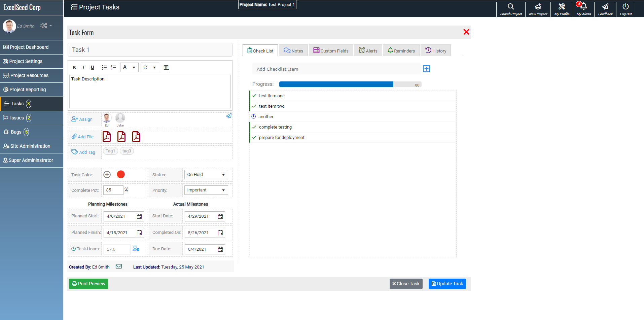Click the Print Preview button
The width and height of the screenshot is (644, 320).
pos(88,284)
